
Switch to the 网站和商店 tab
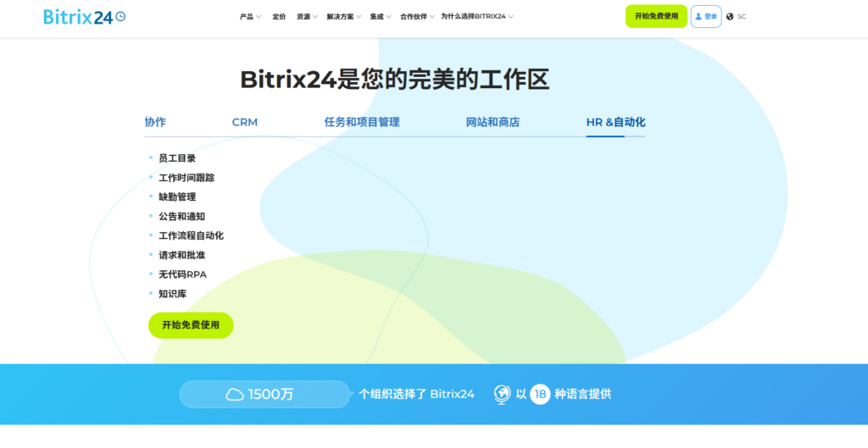492,122
